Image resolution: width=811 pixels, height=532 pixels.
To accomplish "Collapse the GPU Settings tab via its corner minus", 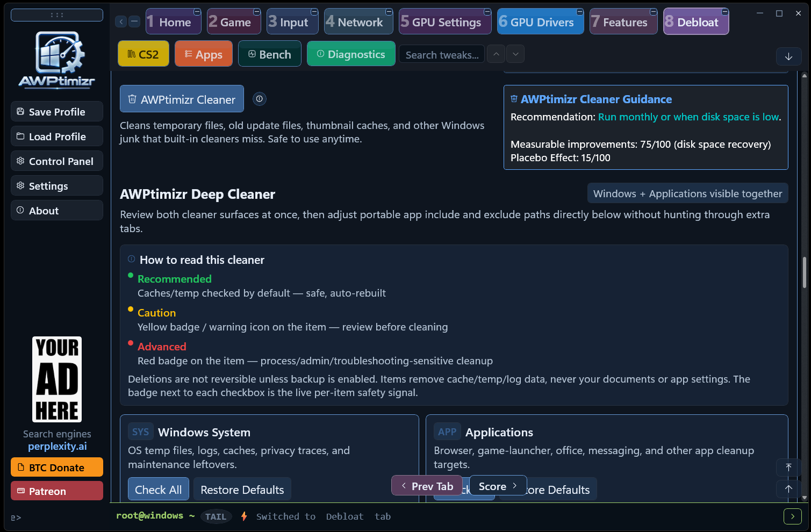I will coord(487,12).
